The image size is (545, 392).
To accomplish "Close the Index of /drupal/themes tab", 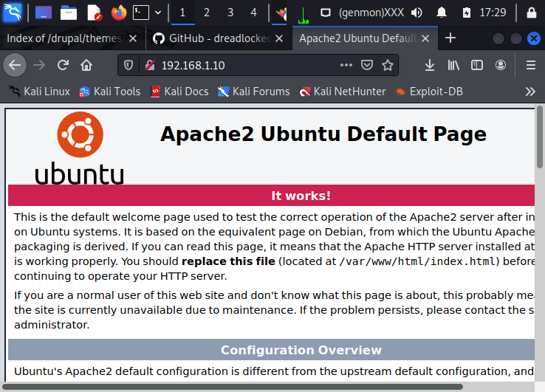I will (x=133, y=38).
